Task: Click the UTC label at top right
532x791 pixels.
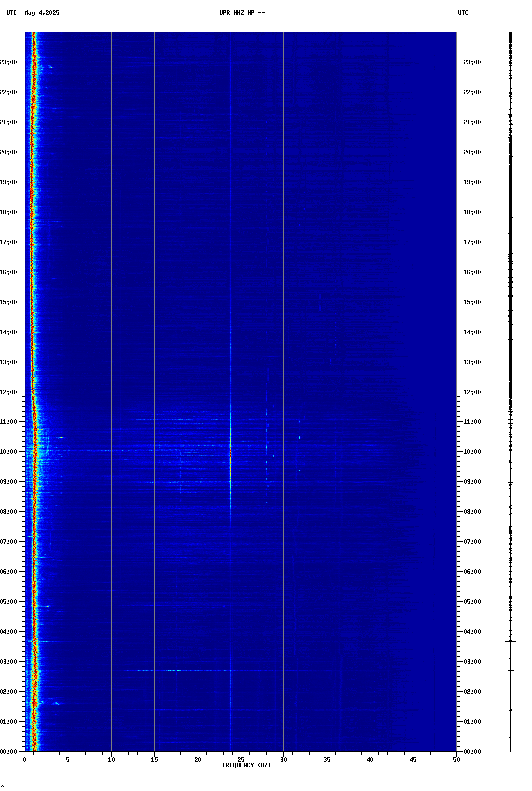Action: click(463, 13)
